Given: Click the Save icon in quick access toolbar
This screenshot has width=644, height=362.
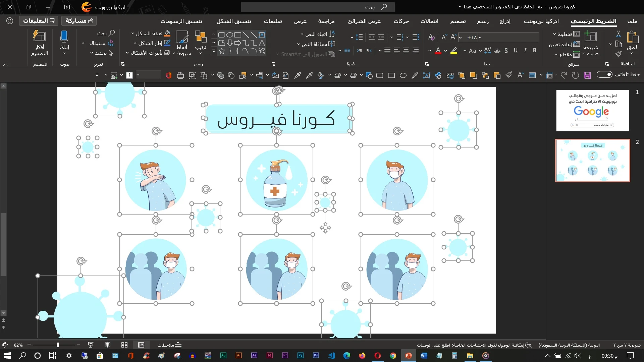Looking at the screenshot, I should pos(587,75).
